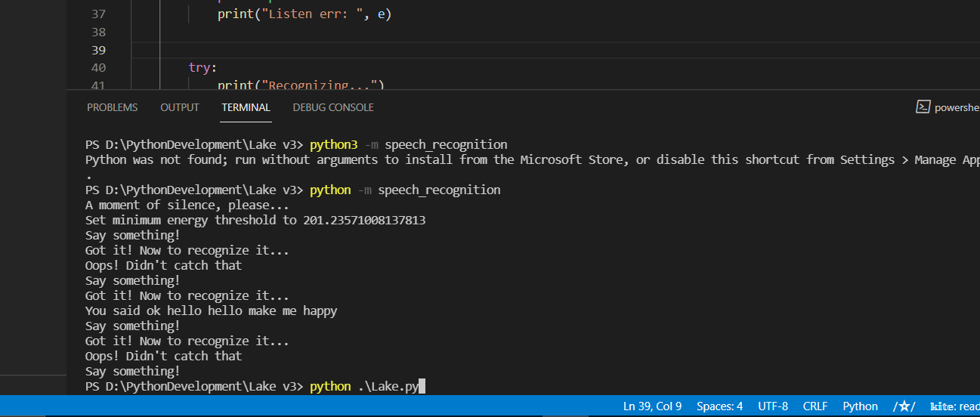The width and height of the screenshot is (980, 417).
Task: Change file encoding from UTF-8
Action: [773, 406]
